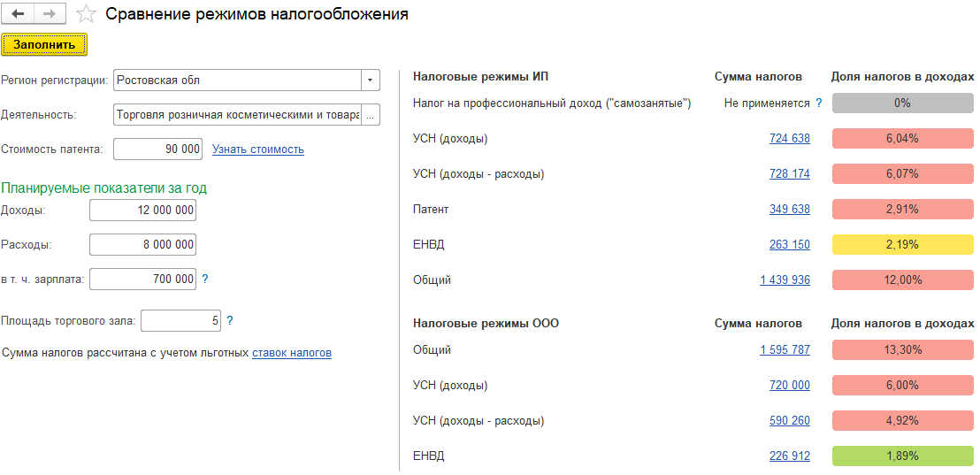Open help question mark next to salary field
The width and height of the screenshot is (980, 475).
[205, 280]
